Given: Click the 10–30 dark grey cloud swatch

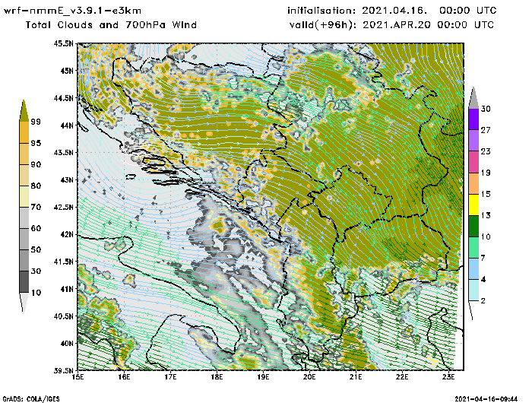Looking at the screenshot, I should click(x=24, y=282).
